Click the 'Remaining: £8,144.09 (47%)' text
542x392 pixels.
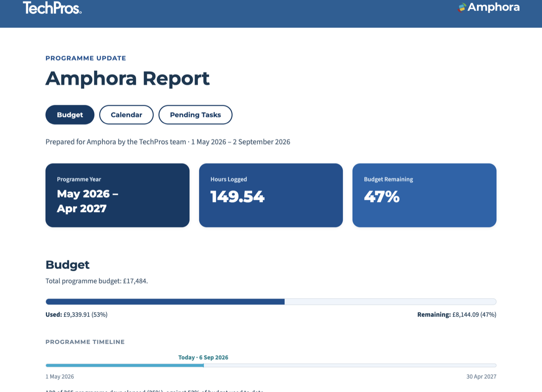pyautogui.click(x=457, y=314)
